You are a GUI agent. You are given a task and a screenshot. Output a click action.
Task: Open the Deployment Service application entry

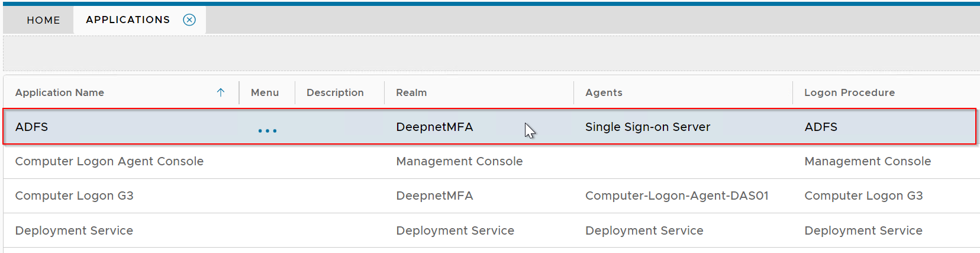click(74, 230)
